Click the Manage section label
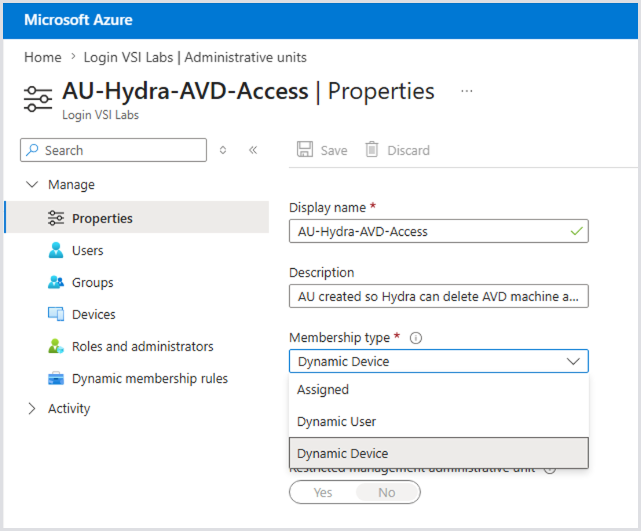Image resolution: width=641 pixels, height=531 pixels. click(71, 185)
